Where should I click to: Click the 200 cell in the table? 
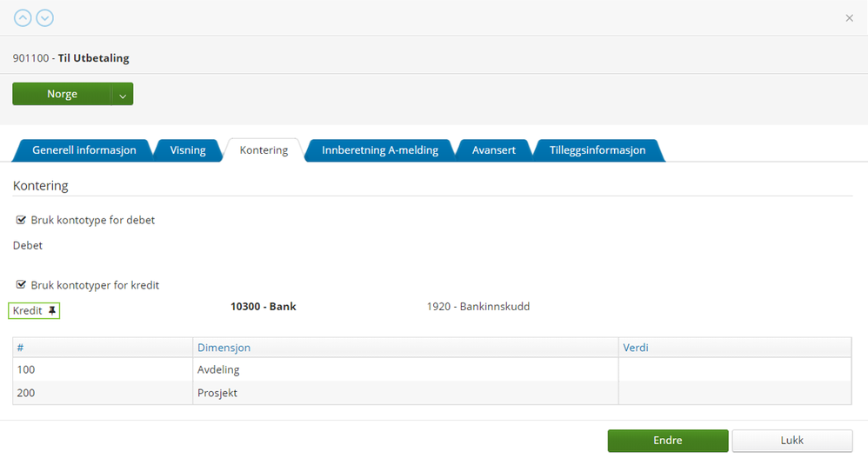pyautogui.click(x=103, y=393)
